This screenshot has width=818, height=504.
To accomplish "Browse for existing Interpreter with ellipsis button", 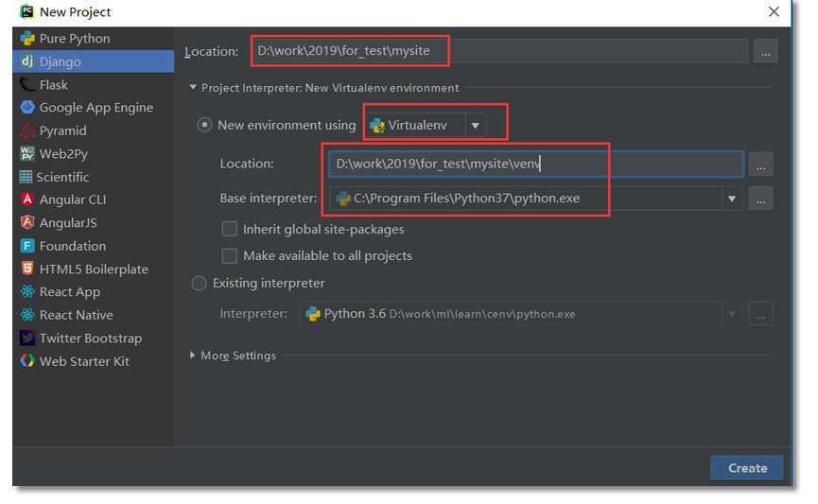I will (x=760, y=314).
